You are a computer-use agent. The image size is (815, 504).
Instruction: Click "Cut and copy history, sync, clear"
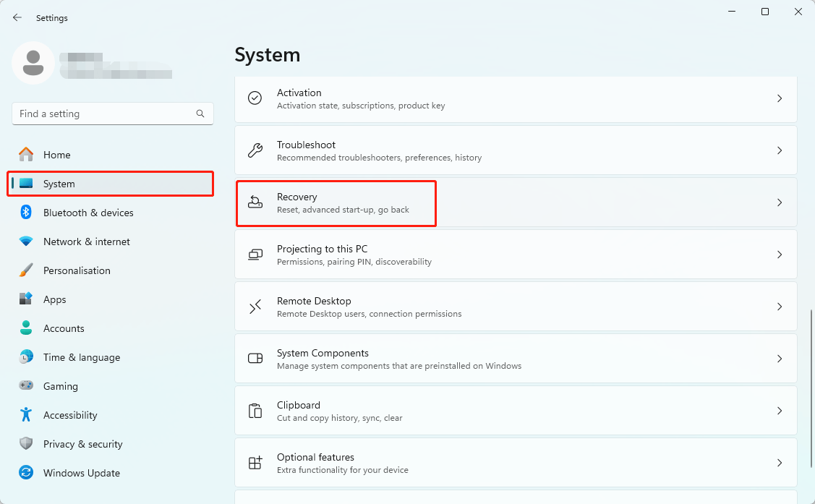(339, 418)
